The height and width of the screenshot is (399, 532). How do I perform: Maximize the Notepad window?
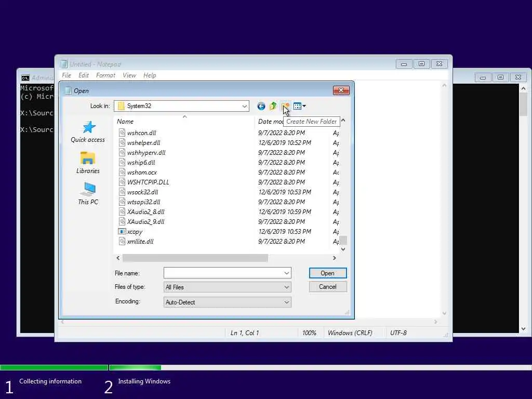coord(421,64)
